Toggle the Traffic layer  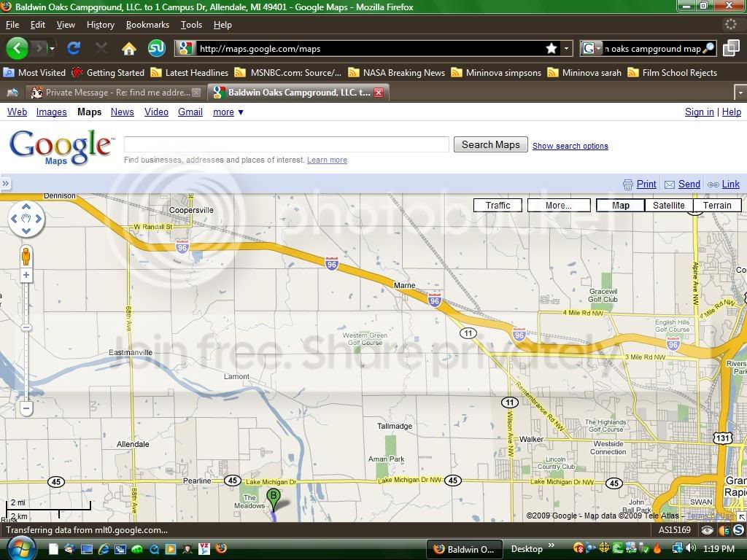[x=498, y=205]
